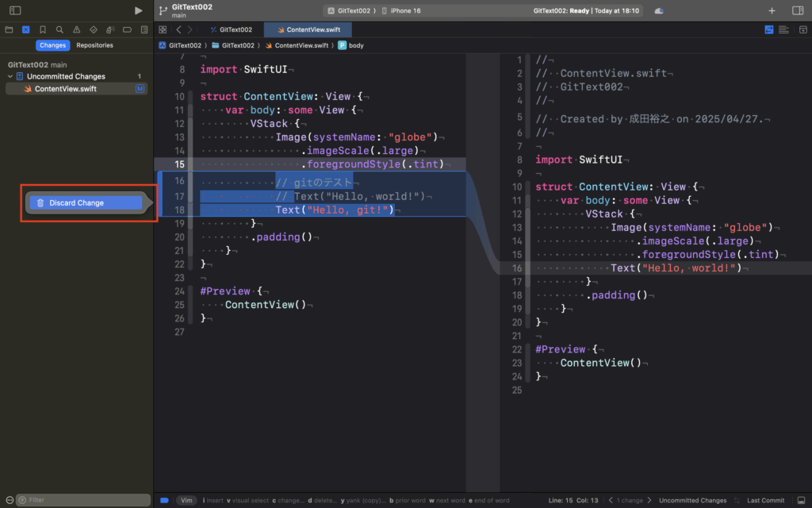812x508 pixels.
Task: Click the Vim mode indicator
Action: 186,500
